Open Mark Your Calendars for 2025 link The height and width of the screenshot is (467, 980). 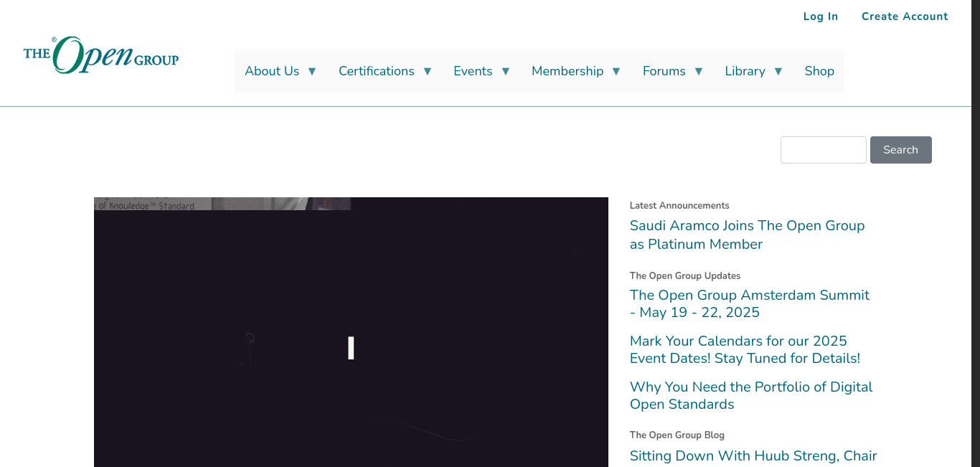click(x=745, y=349)
